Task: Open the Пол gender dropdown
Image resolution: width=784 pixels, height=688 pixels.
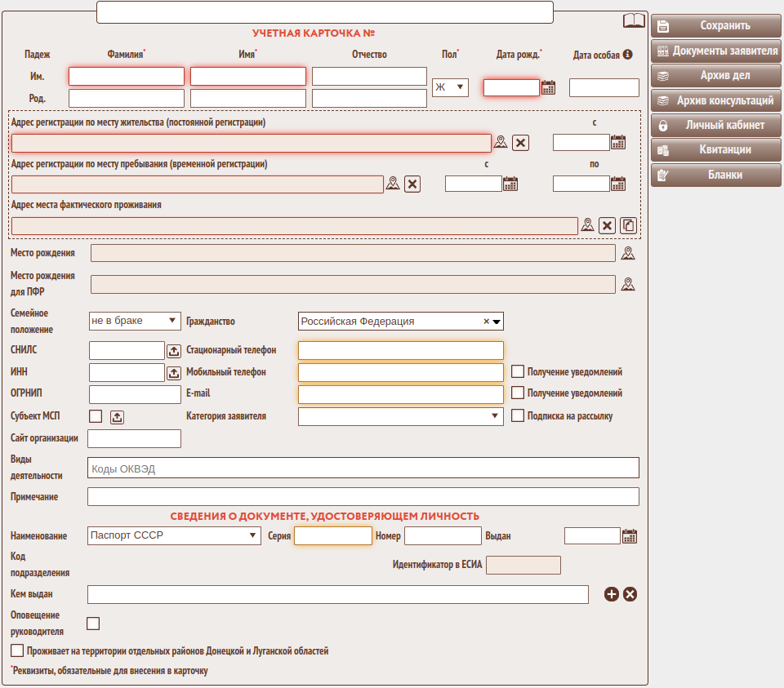Action: (x=450, y=87)
